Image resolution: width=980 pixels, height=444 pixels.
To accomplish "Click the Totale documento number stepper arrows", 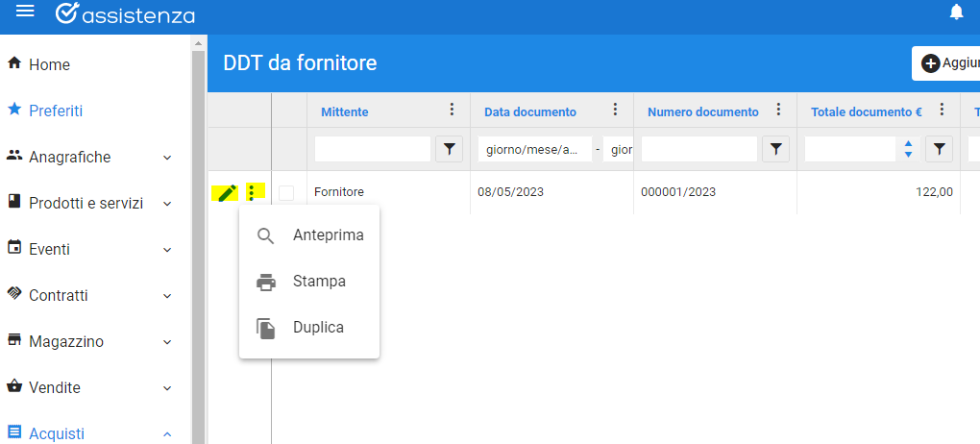I will point(909,149).
